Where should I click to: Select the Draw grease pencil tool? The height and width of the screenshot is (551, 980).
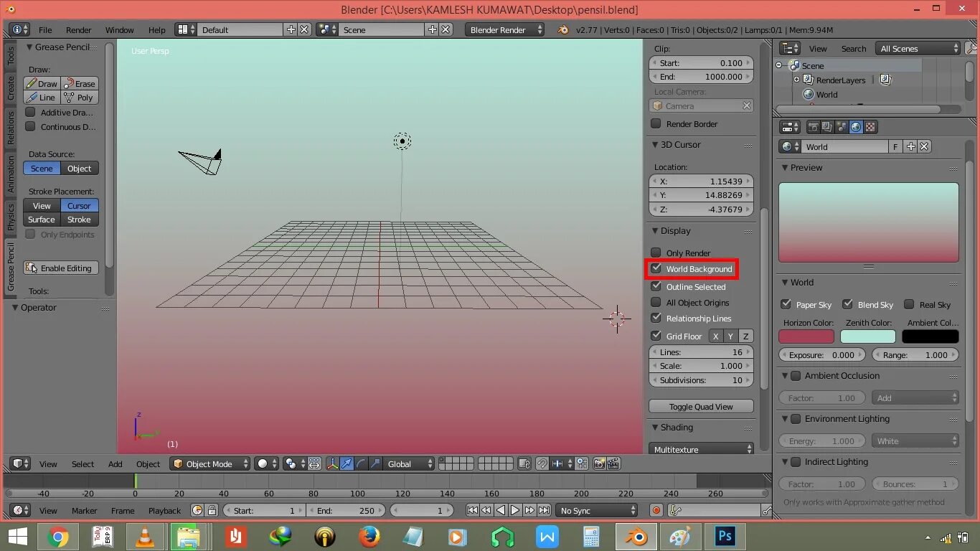tap(42, 83)
